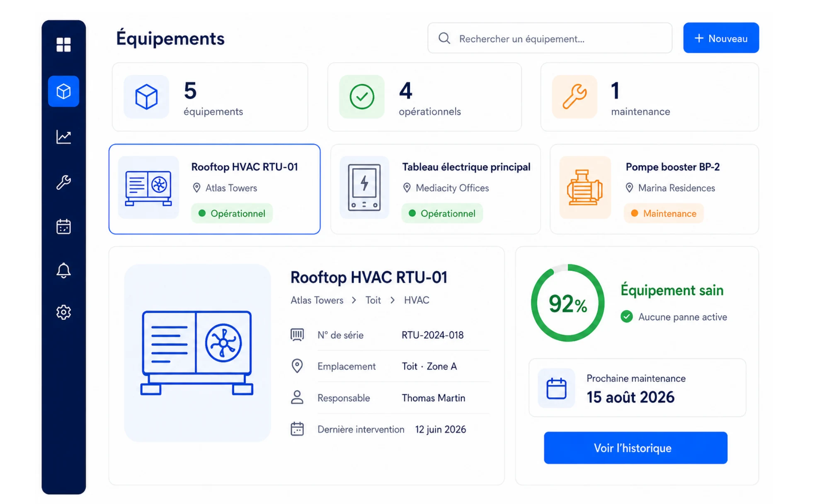The height and width of the screenshot is (504, 829).
Task: Click the barcode icon beside N° de série
Action: pyautogui.click(x=297, y=335)
